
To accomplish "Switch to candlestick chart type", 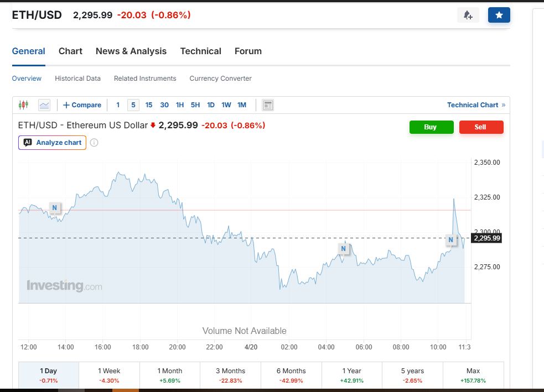I will (23, 105).
